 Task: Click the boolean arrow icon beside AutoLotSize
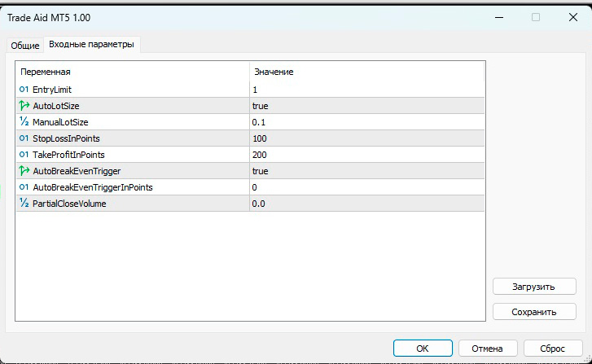[x=24, y=106]
